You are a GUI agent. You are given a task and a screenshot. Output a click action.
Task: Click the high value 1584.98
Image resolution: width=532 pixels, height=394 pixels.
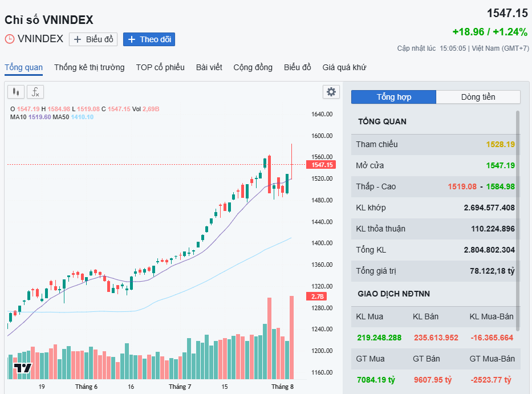tap(501, 186)
